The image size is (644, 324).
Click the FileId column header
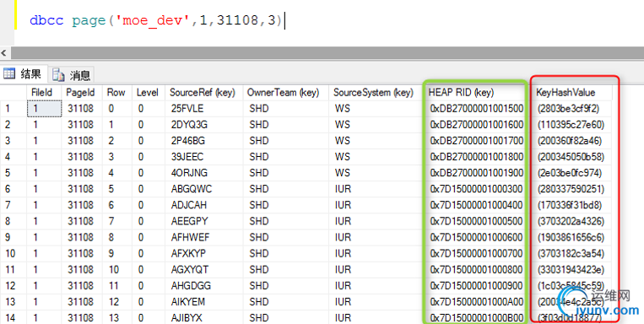44,93
